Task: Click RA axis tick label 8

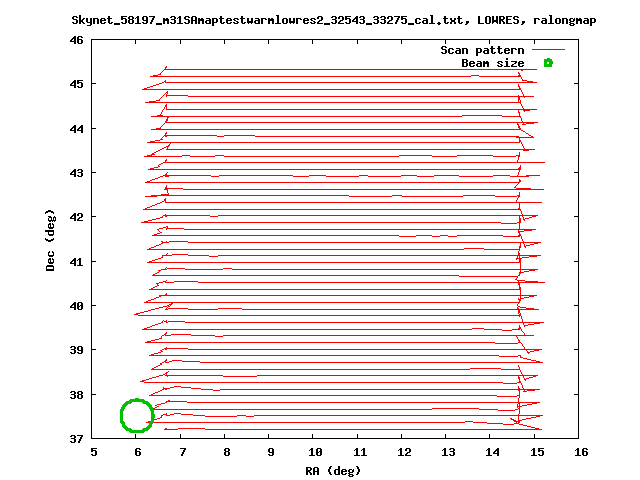Action: 227,452
